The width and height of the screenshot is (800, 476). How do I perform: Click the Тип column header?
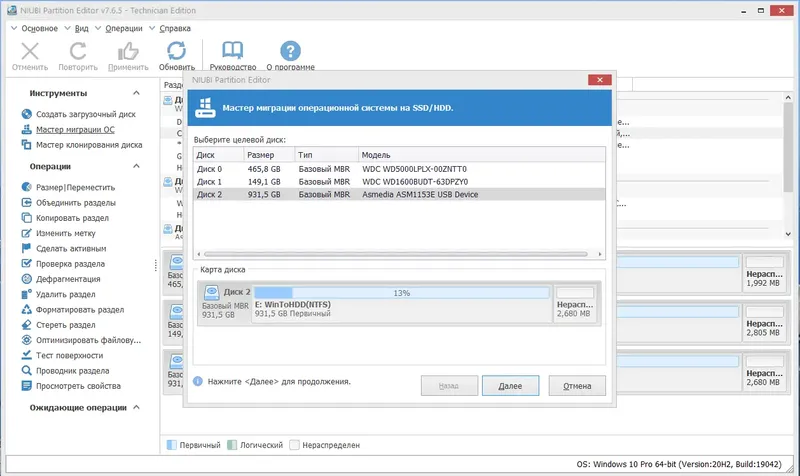[327, 155]
